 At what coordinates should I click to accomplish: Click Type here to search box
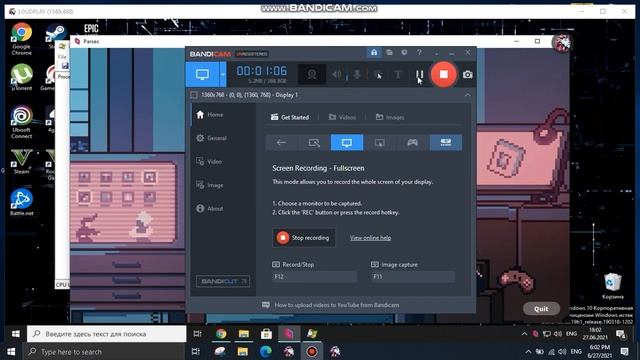click(x=104, y=352)
